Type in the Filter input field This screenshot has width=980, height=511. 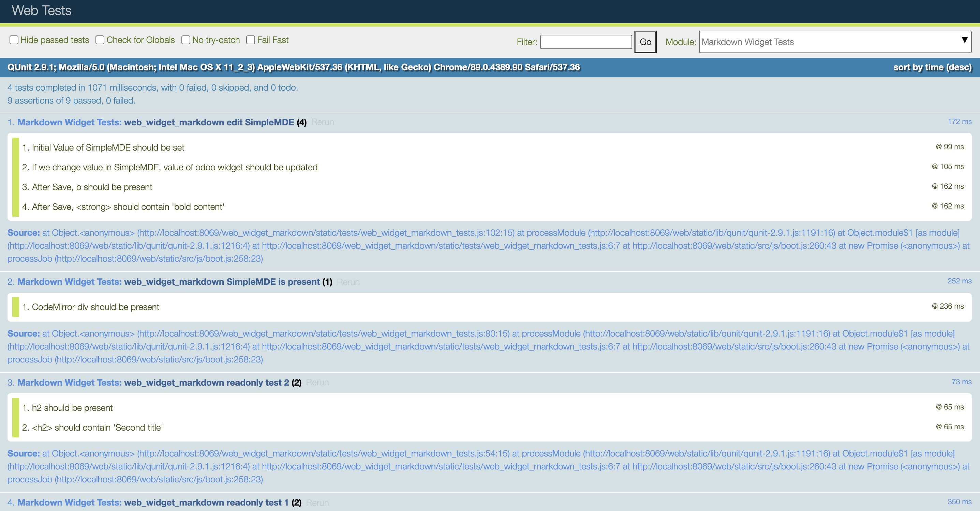click(x=585, y=42)
